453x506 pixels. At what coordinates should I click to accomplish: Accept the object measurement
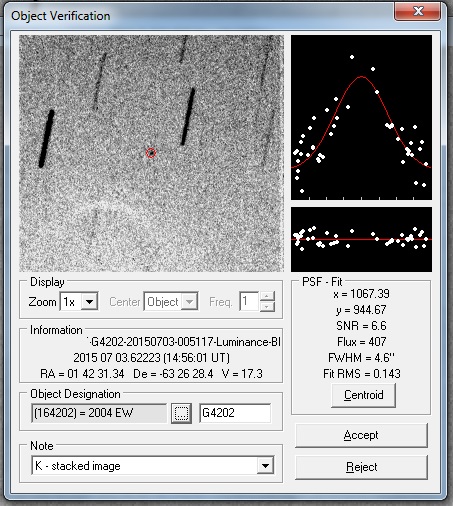click(x=361, y=435)
